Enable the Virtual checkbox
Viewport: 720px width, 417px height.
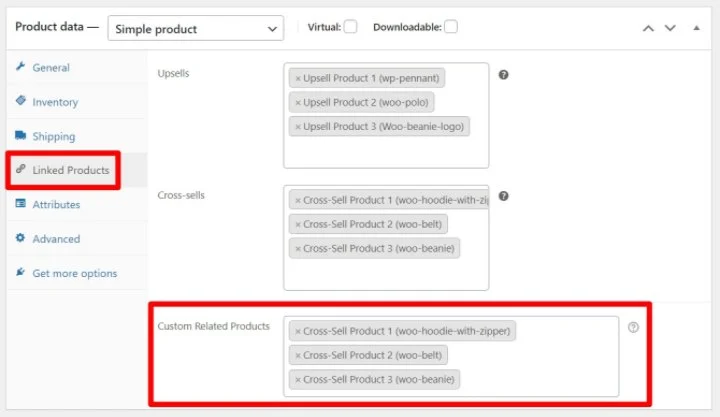point(350,27)
